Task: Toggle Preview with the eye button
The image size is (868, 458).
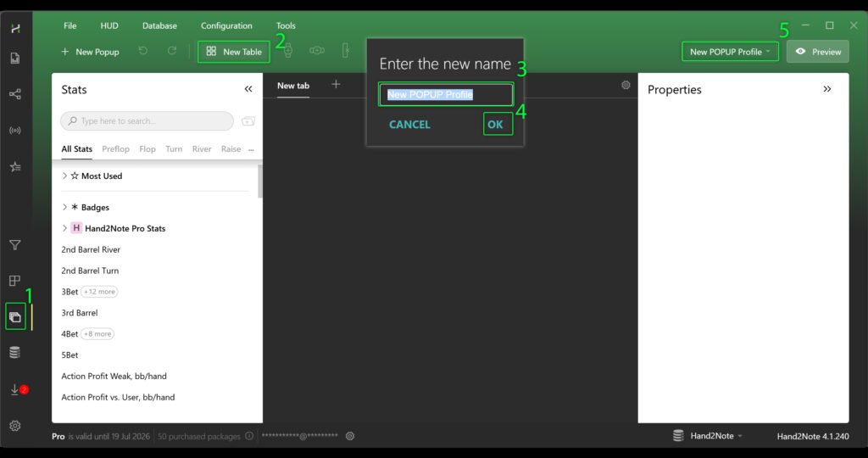Action: point(818,52)
